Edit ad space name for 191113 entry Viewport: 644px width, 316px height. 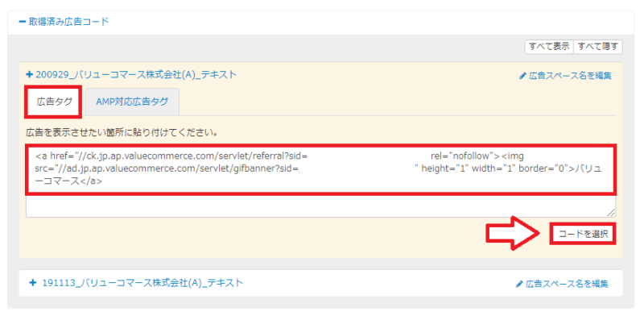(562, 284)
